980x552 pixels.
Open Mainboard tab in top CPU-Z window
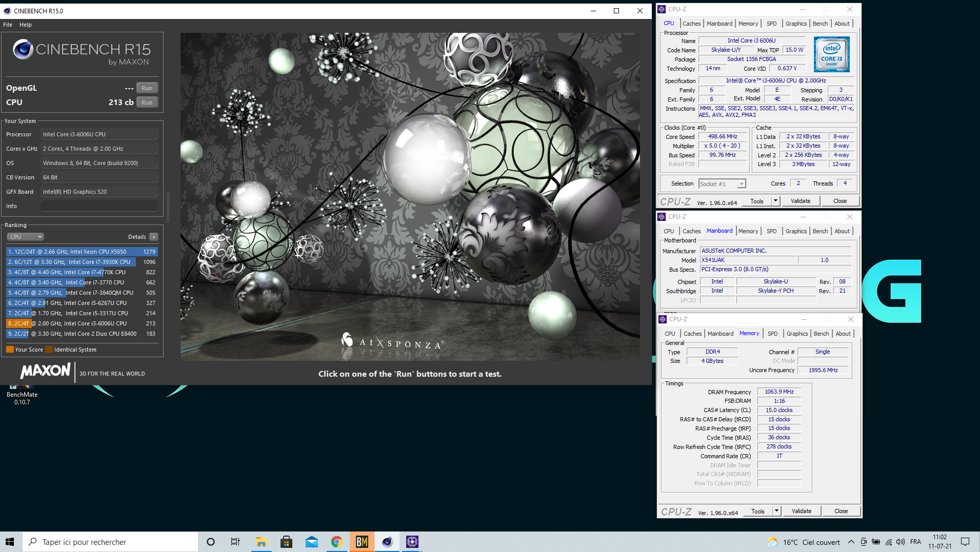(x=719, y=24)
